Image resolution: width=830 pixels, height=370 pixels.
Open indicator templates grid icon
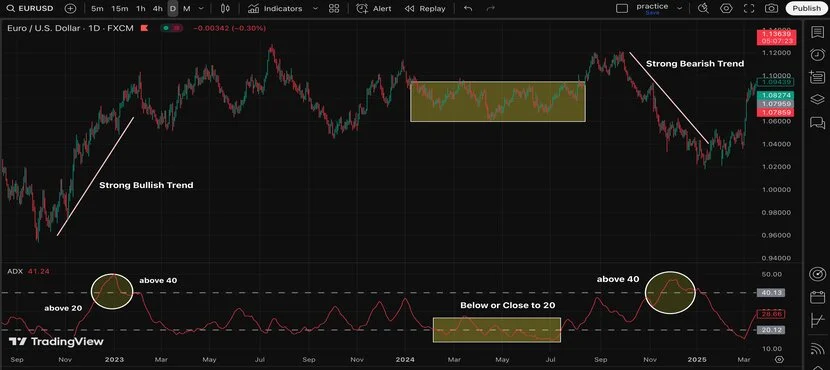click(333, 8)
